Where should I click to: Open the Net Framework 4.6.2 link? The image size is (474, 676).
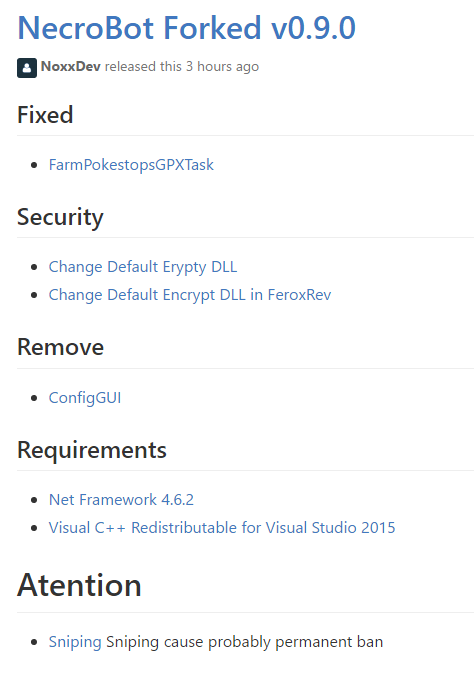pyautogui.click(x=121, y=500)
